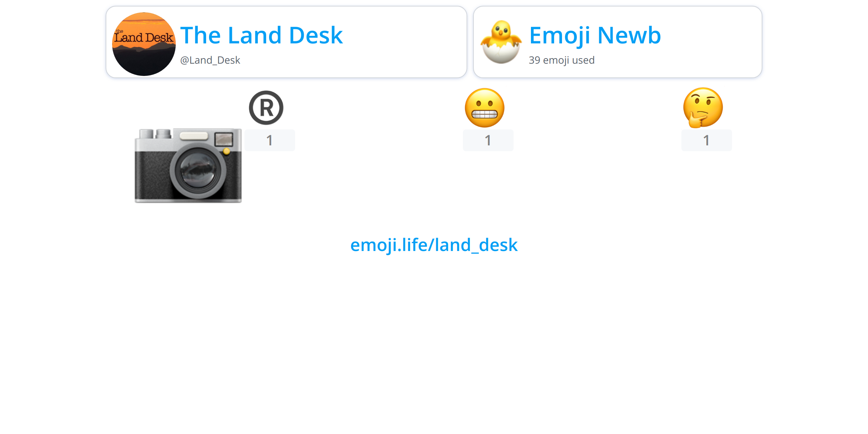Click the hatching chick emoji icon

click(501, 42)
